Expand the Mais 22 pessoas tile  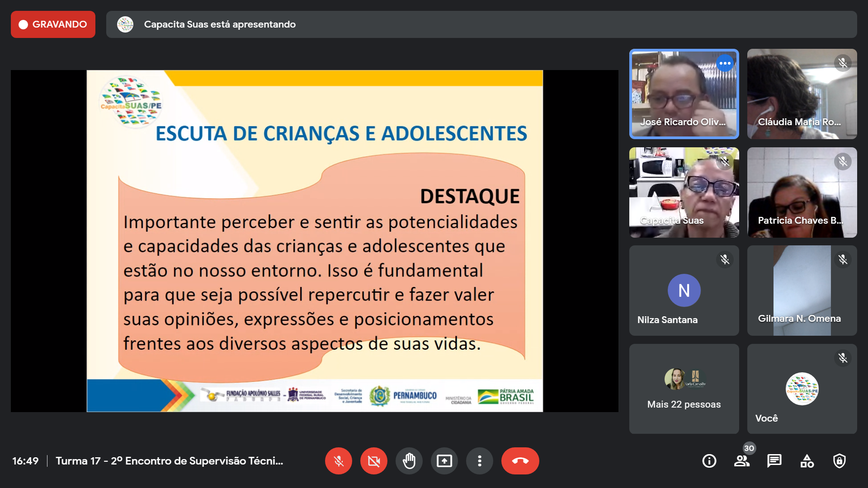(x=684, y=389)
